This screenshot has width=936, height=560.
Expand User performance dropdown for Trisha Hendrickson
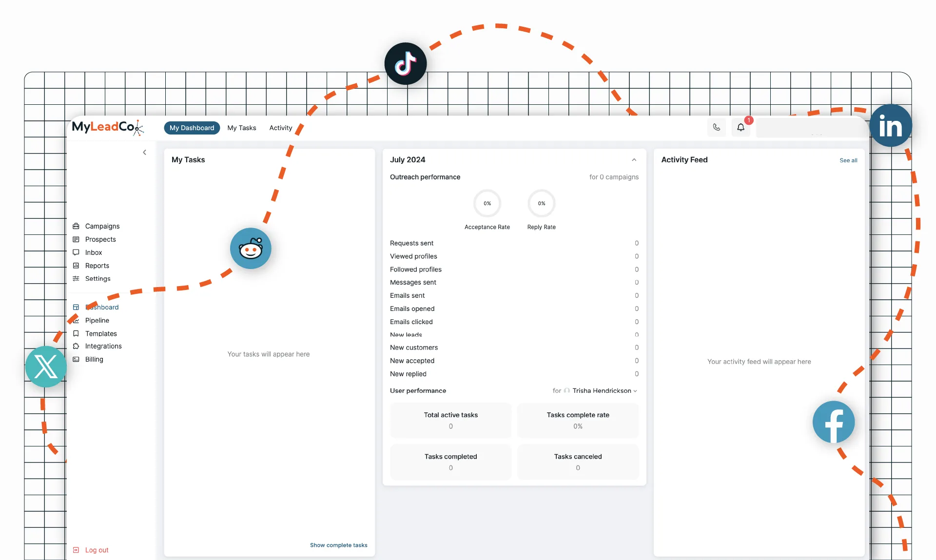(x=635, y=391)
